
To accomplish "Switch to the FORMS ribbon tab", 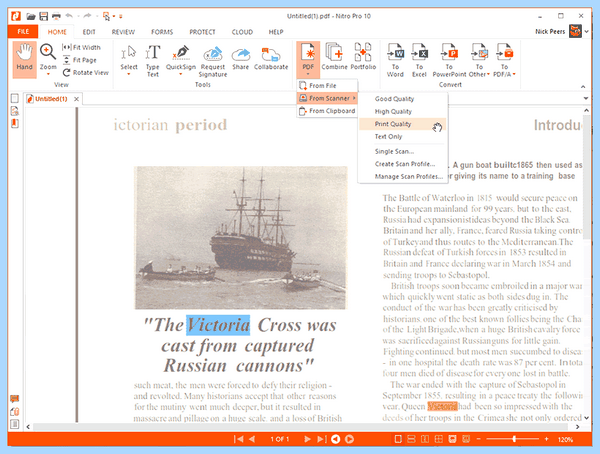I will 162,32.
